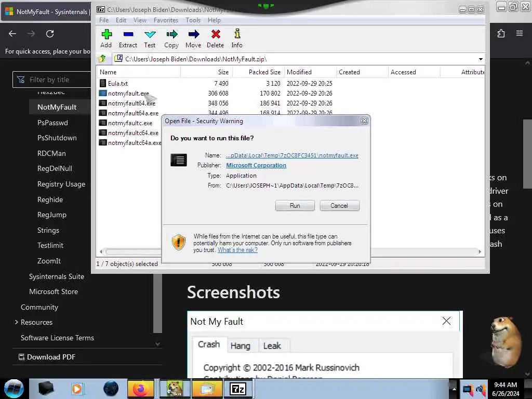
Task: Click the red Delete icon
Action: pyautogui.click(x=216, y=34)
